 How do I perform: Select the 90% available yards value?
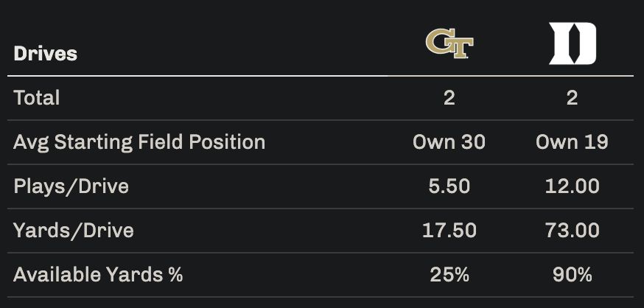(572, 275)
